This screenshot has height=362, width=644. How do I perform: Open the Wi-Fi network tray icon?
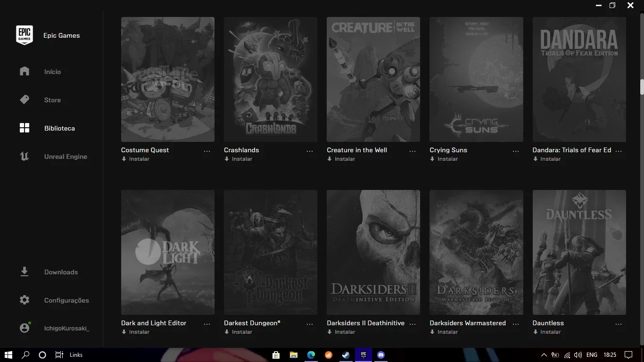coord(567,355)
